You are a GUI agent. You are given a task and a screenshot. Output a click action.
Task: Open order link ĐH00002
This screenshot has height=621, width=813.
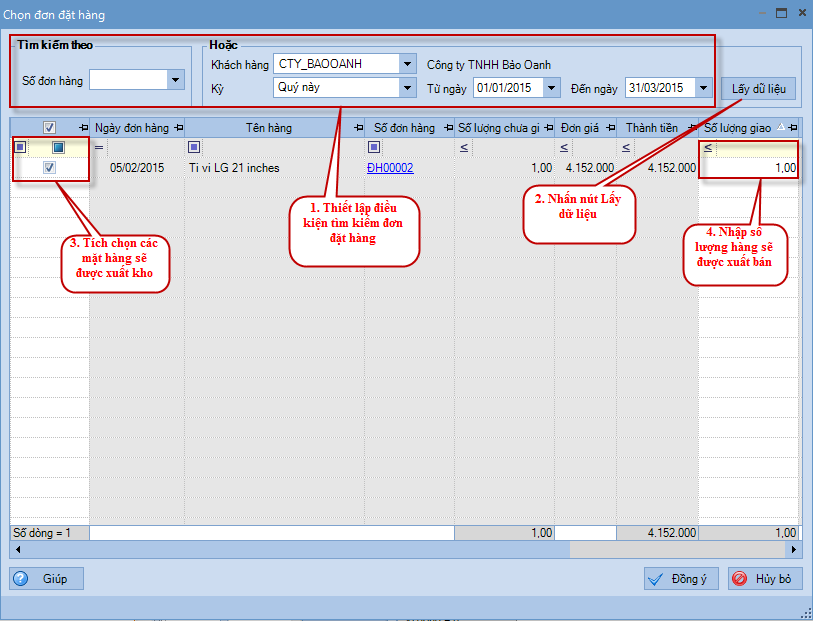click(x=390, y=168)
